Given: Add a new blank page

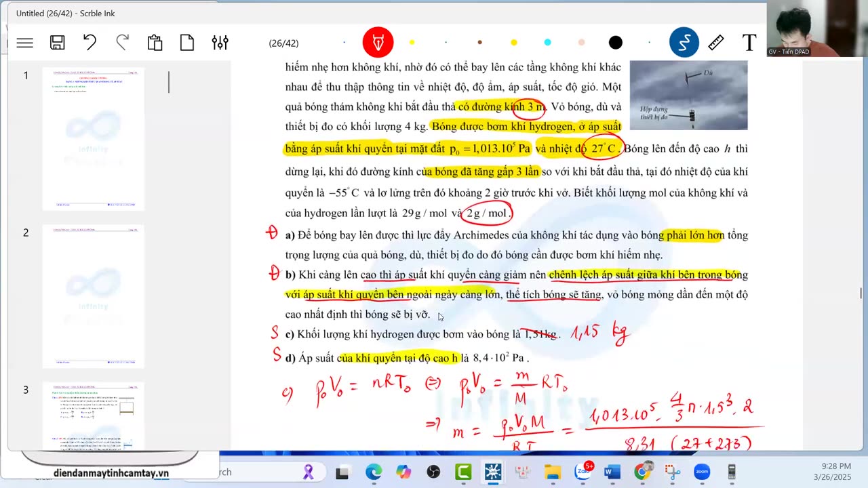Looking at the screenshot, I should (x=187, y=43).
